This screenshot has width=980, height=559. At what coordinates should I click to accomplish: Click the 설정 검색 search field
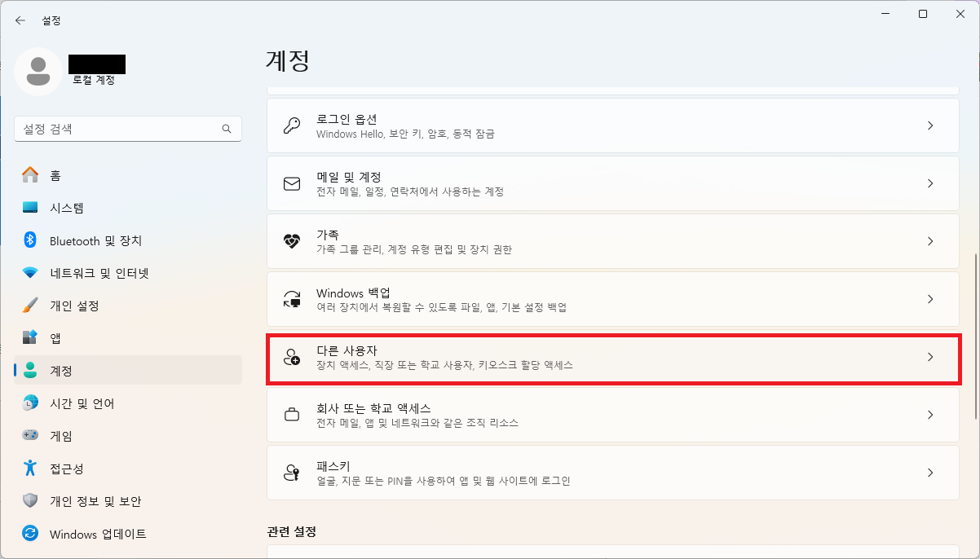127,128
